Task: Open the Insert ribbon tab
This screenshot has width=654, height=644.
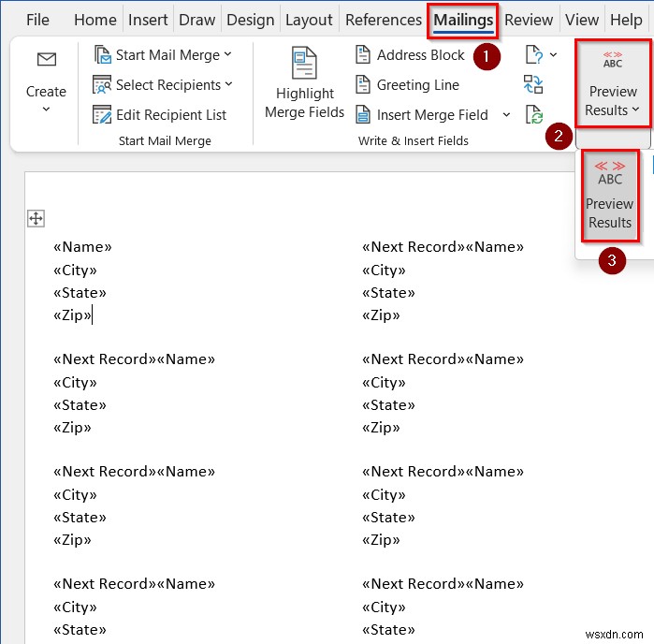Action: [x=148, y=20]
